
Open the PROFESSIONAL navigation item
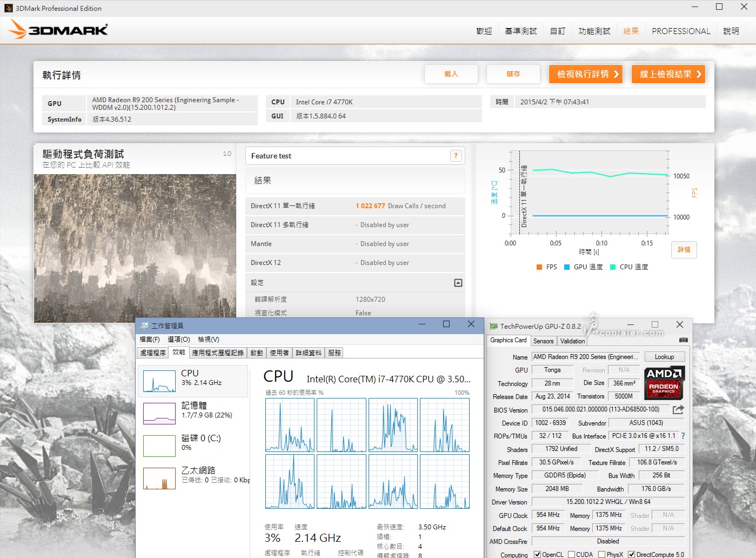point(681,31)
